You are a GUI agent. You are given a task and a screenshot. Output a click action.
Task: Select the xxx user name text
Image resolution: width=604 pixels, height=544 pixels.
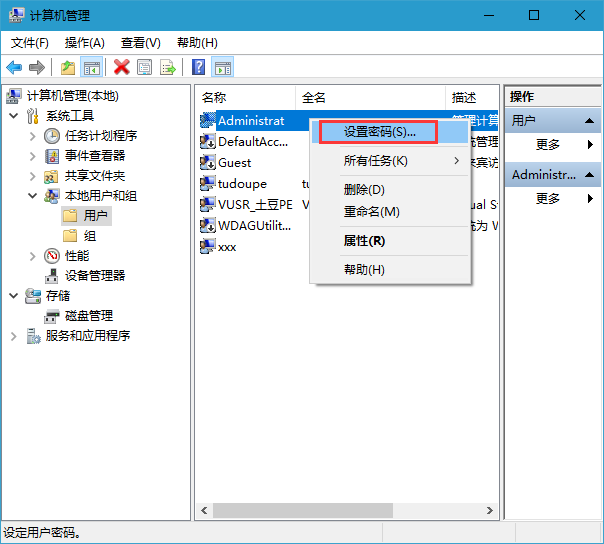(227, 247)
